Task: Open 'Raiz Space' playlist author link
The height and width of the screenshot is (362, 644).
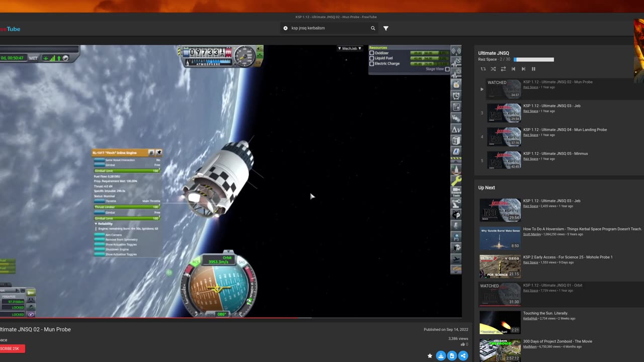Action: pos(488,59)
